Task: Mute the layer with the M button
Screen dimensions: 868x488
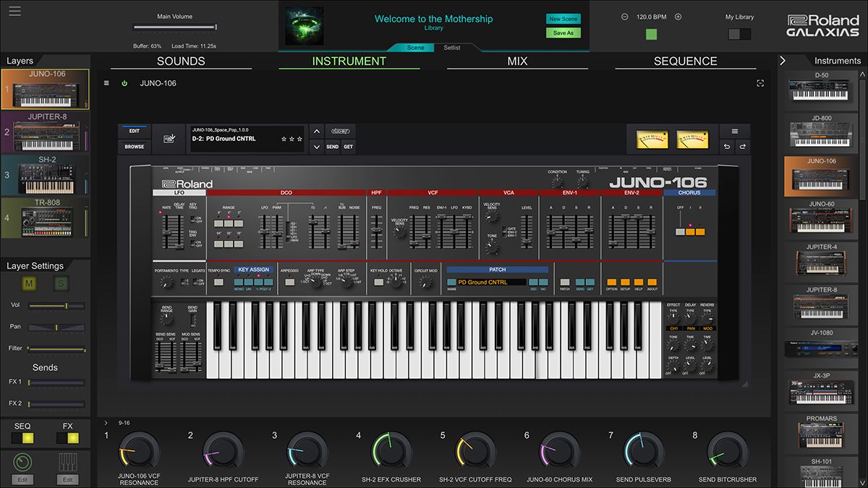Action: 30,283
